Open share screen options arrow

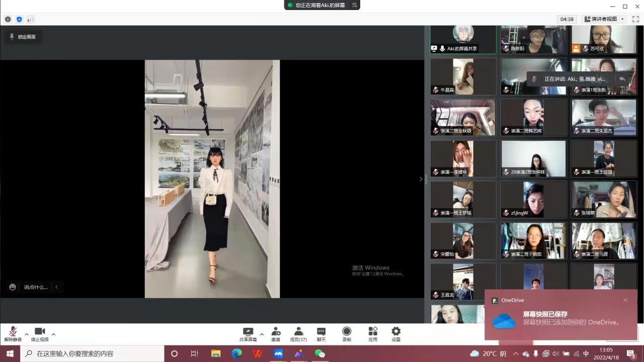(262, 334)
